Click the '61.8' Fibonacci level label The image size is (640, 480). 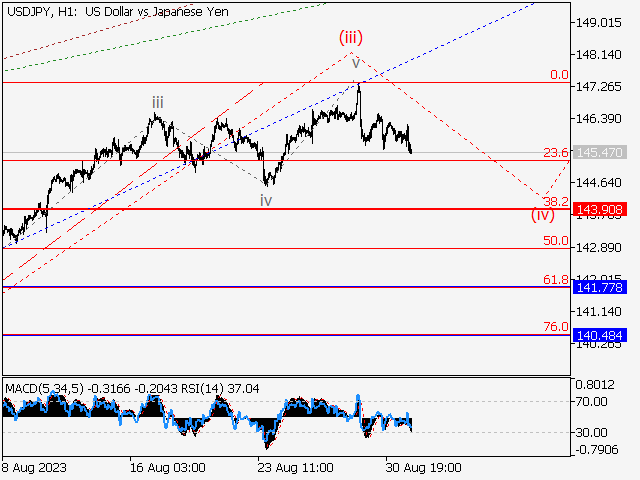coord(556,279)
